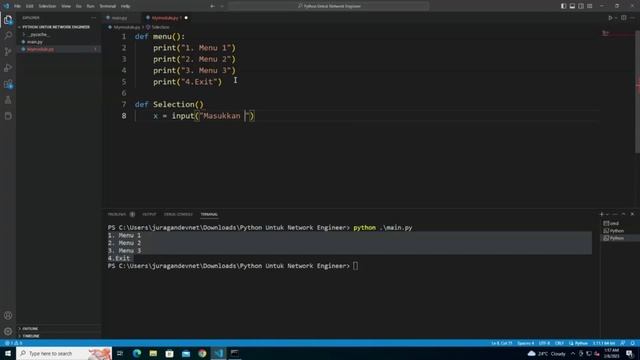Select the cmd terminal in terminal list
Screen dimensions: 640x360
(612, 223)
